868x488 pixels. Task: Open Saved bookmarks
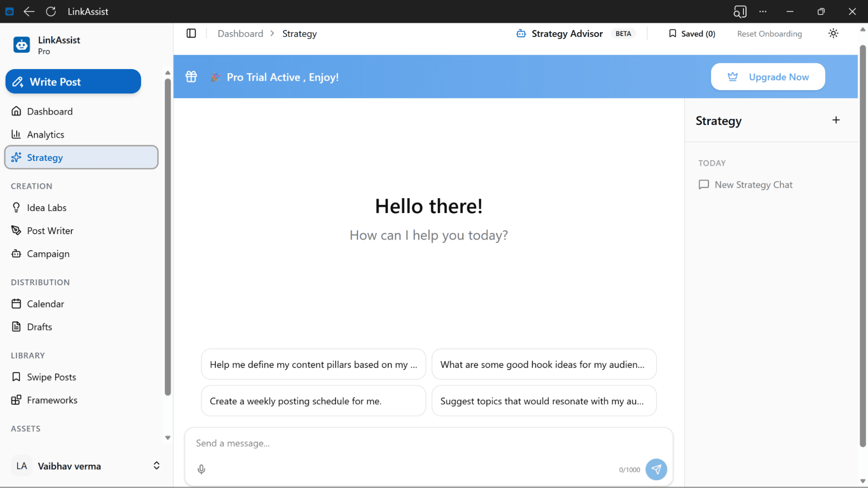point(692,33)
